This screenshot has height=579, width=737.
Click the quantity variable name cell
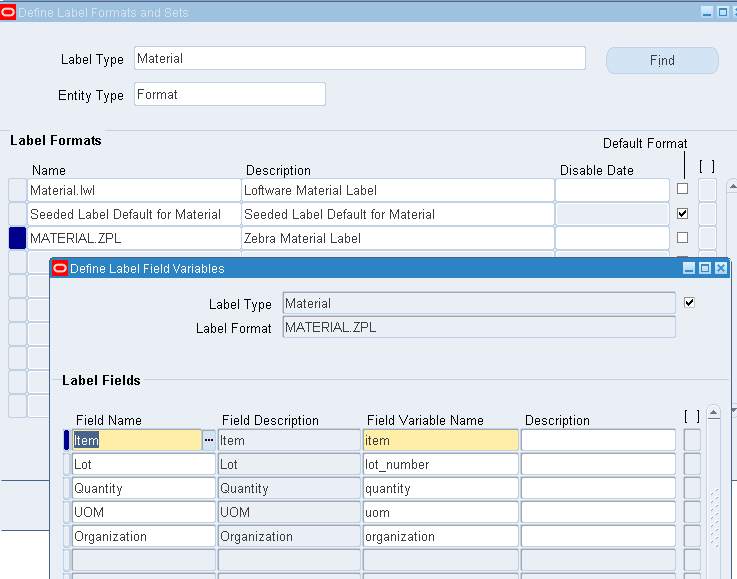click(440, 488)
